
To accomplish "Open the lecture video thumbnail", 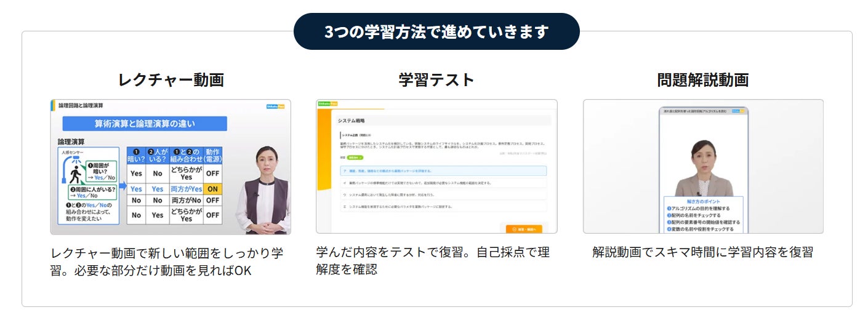I will (x=171, y=167).
